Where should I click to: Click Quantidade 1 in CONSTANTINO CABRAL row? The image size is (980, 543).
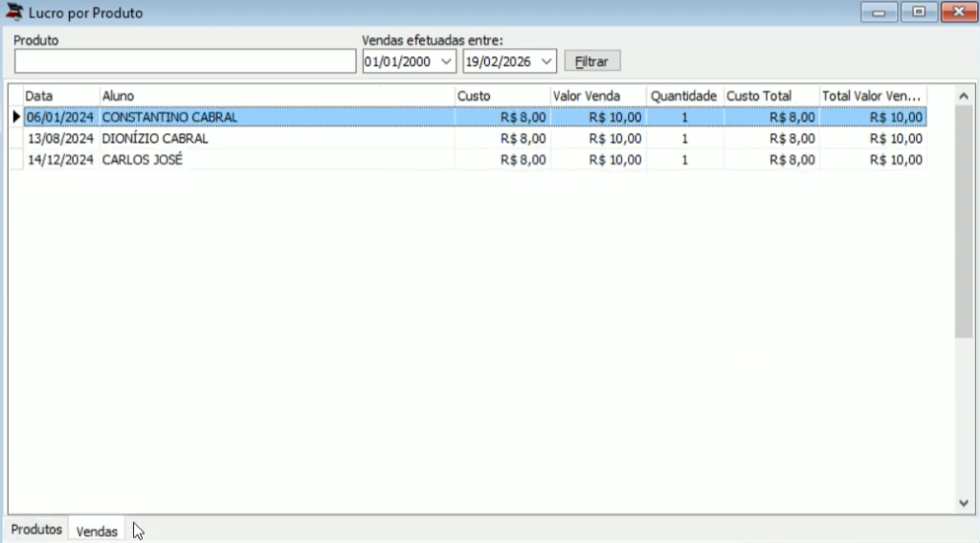point(685,117)
